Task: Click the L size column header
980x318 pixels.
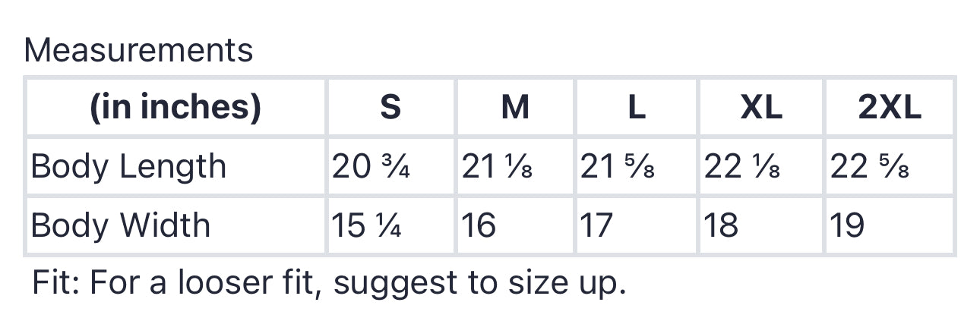Action: pos(637,107)
